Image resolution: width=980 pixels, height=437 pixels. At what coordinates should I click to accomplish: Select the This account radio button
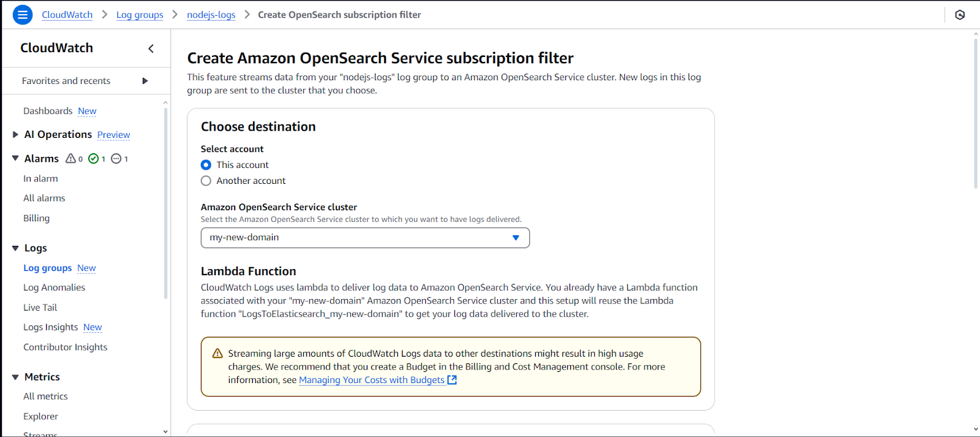[x=206, y=165]
